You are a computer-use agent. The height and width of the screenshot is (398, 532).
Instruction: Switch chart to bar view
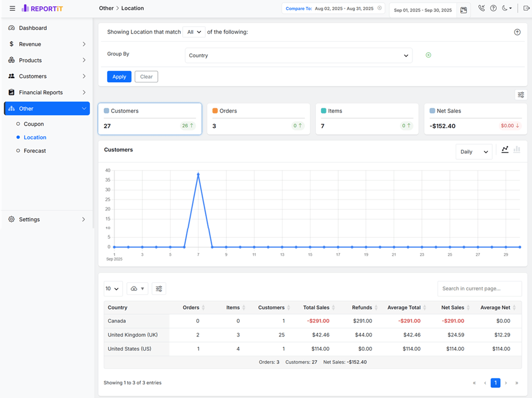[x=517, y=149]
